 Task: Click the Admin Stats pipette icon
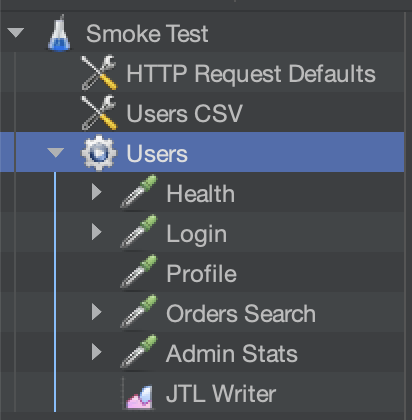139,352
